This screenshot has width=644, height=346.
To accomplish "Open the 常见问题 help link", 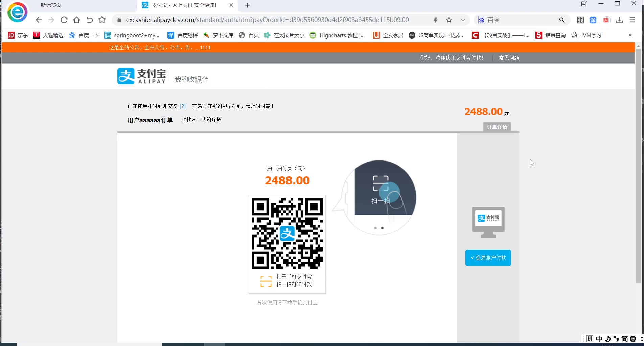I will click(509, 58).
